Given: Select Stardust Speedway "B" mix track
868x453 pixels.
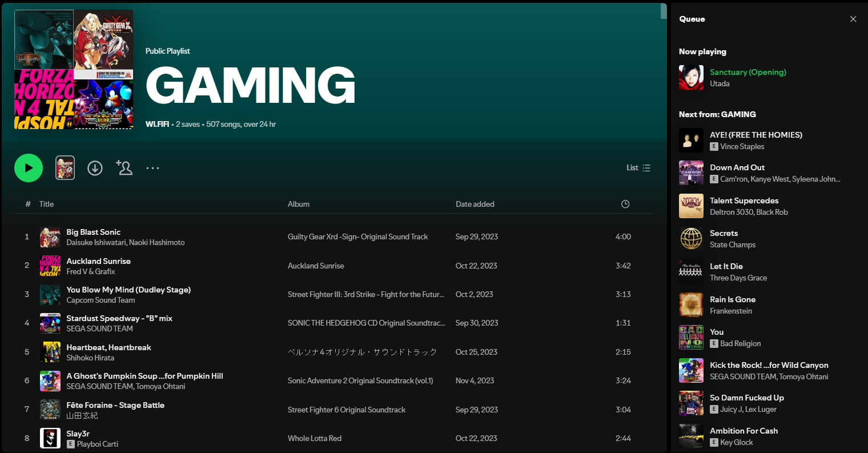Looking at the screenshot, I should point(119,318).
